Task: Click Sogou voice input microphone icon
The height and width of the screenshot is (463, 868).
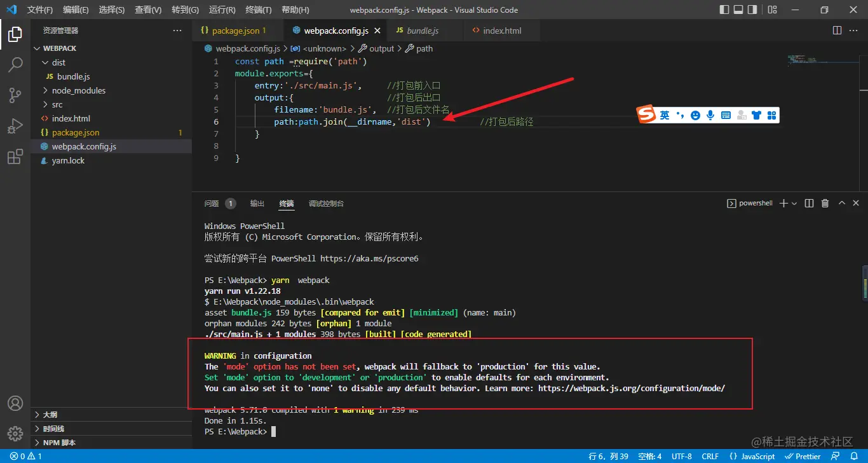Action: [x=710, y=115]
